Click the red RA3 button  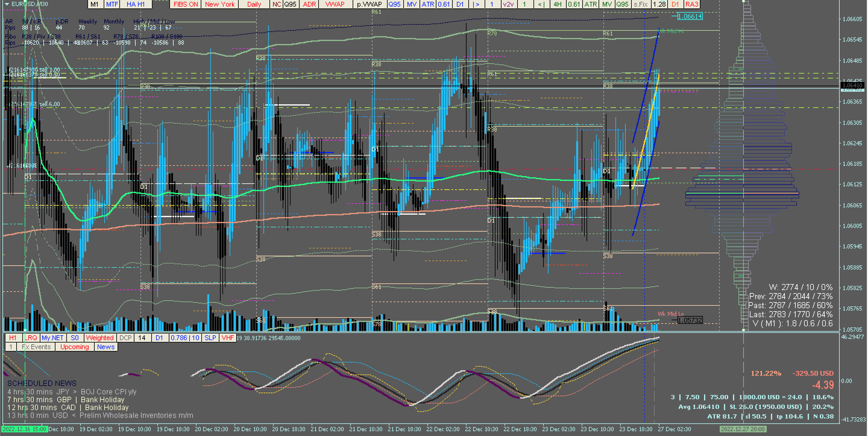[x=691, y=5]
